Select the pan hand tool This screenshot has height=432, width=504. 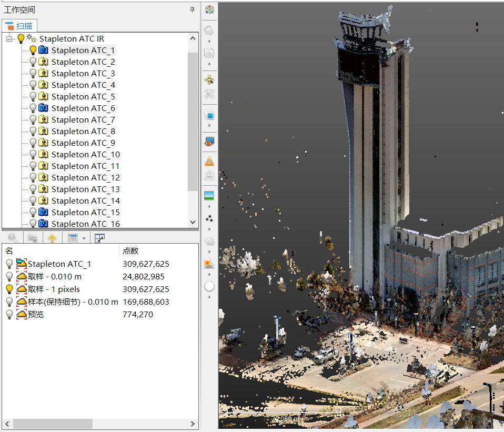(x=209, y=30)
